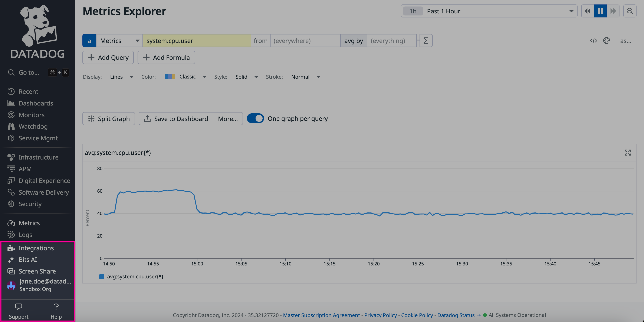Toggle One graph per query switch
This screenshot has height=322, width=644.
(x=255, y=118)
